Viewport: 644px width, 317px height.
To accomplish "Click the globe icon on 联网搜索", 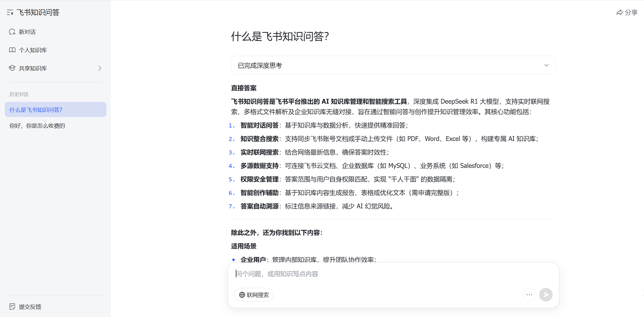I will [242, 295].
